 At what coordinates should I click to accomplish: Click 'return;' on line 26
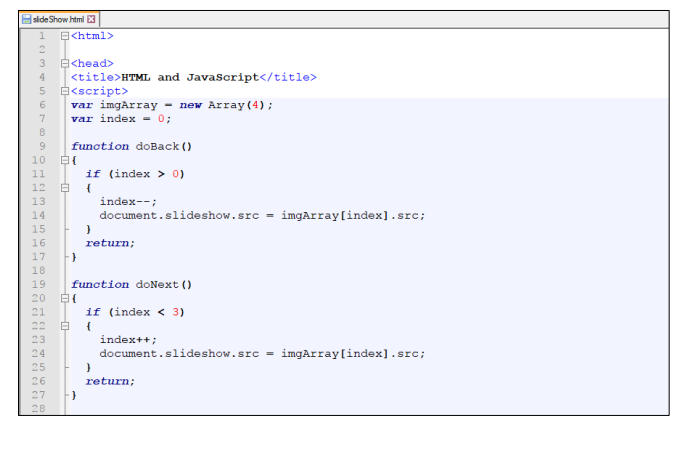pyautogui.click(x=110, y=381)
